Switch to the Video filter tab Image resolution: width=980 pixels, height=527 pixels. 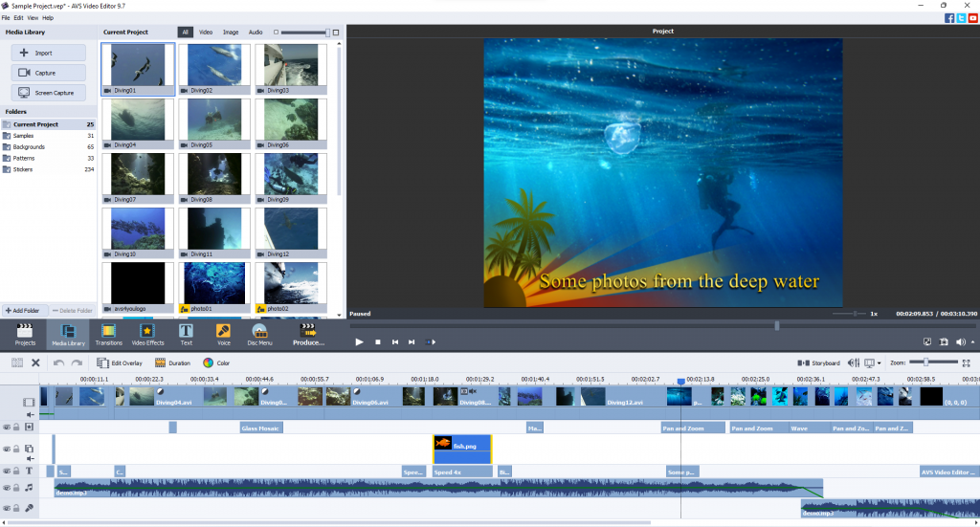pos(206,33)
